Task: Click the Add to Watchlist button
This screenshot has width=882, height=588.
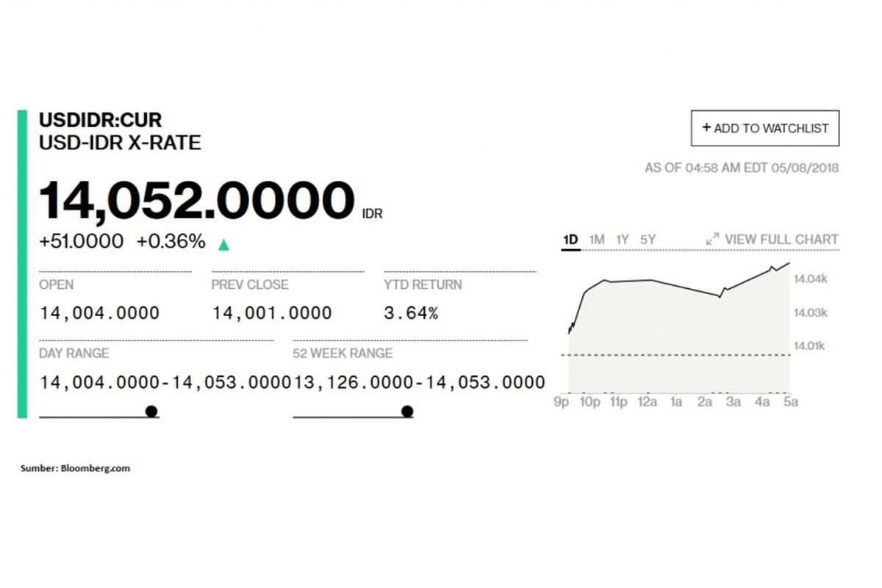Action: tap(764, 128)
